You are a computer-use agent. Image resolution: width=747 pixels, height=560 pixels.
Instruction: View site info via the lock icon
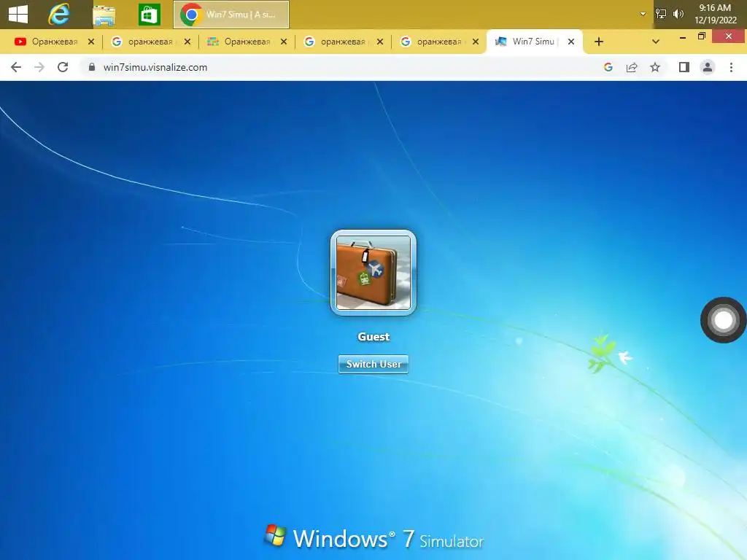click(92, 67)
